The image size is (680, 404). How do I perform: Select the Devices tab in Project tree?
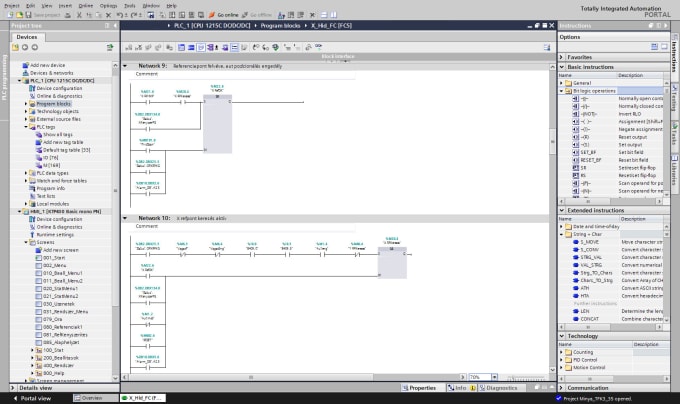(26, 37)
